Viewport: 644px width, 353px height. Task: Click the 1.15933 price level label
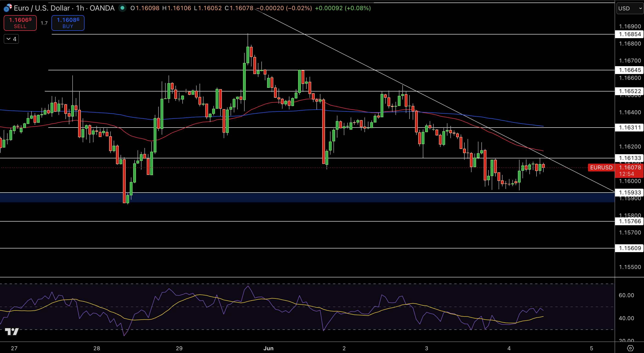tap(630, 193)
